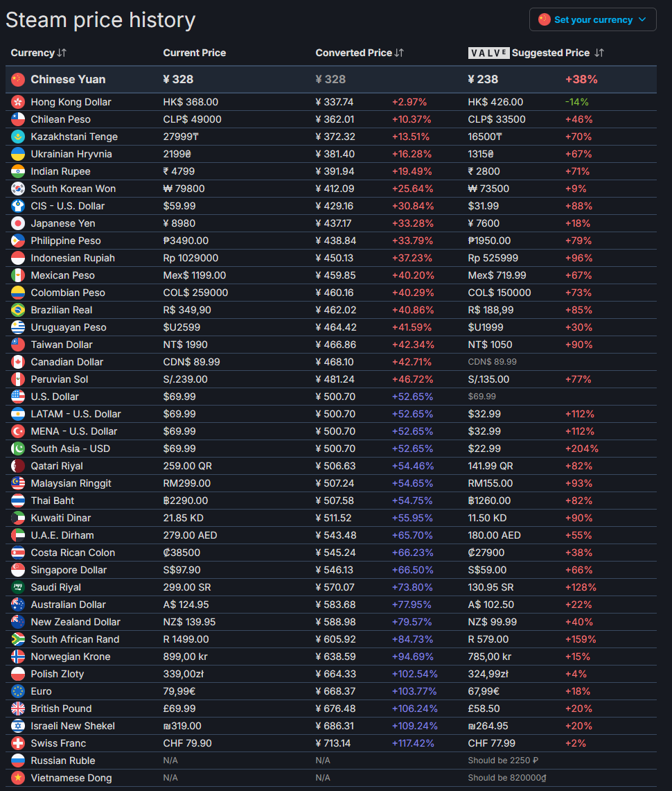Click the British Pound flag icon
Image resolution: width=672 pixels, height=791 pixels.
pos(18,709)
